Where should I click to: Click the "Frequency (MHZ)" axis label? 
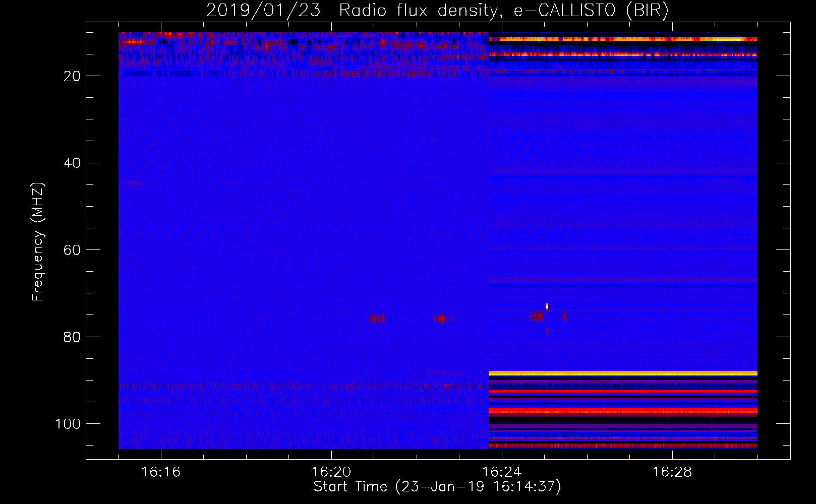tap(38, 241)
